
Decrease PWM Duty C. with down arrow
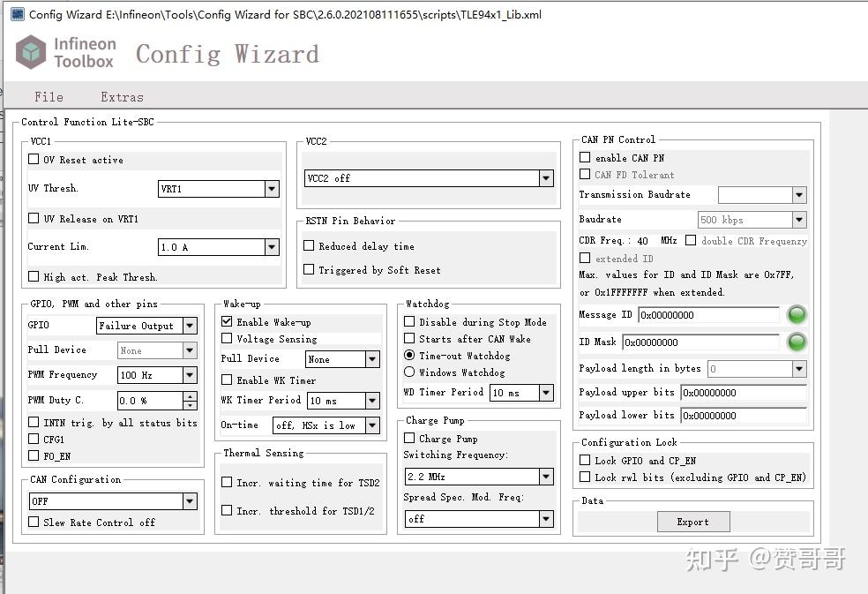point(190,404)
